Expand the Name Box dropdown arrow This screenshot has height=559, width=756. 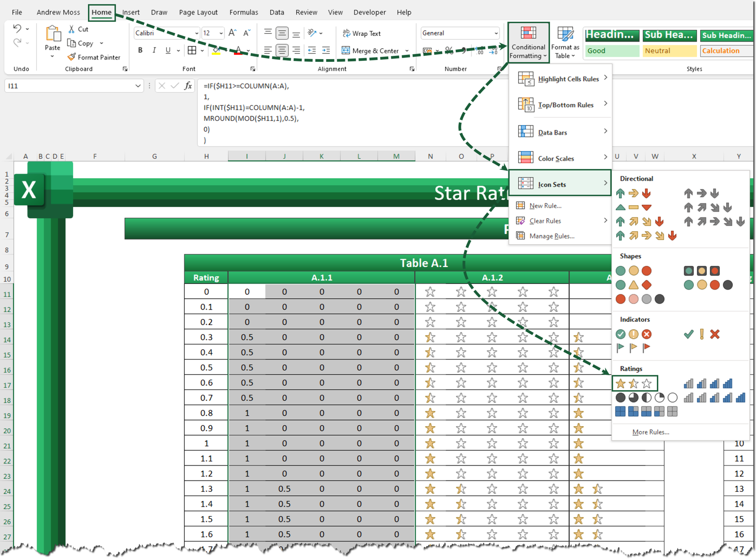click(x=137, y=86)
